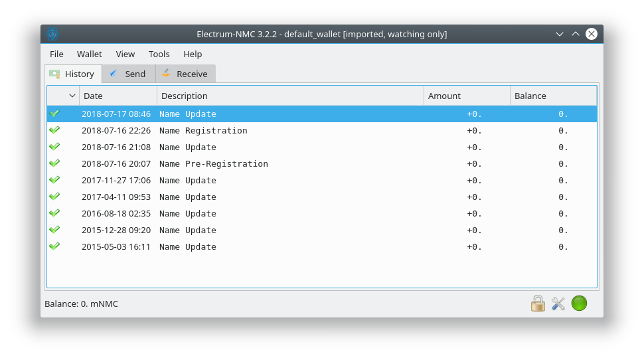Select the 2015-12-28 09:20 date cell
The height and width of the screenshot is (358, 644).
[x=116, y=230]
